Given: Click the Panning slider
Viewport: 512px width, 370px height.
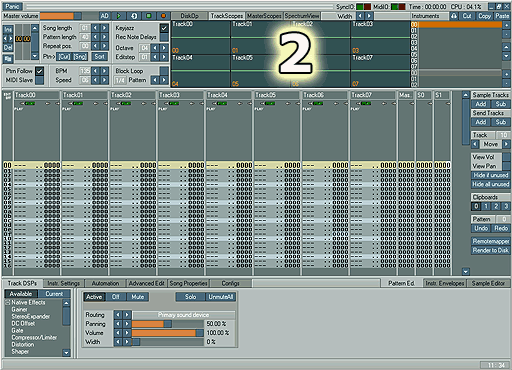Looking at the screenshot, I should coord(168,324).
